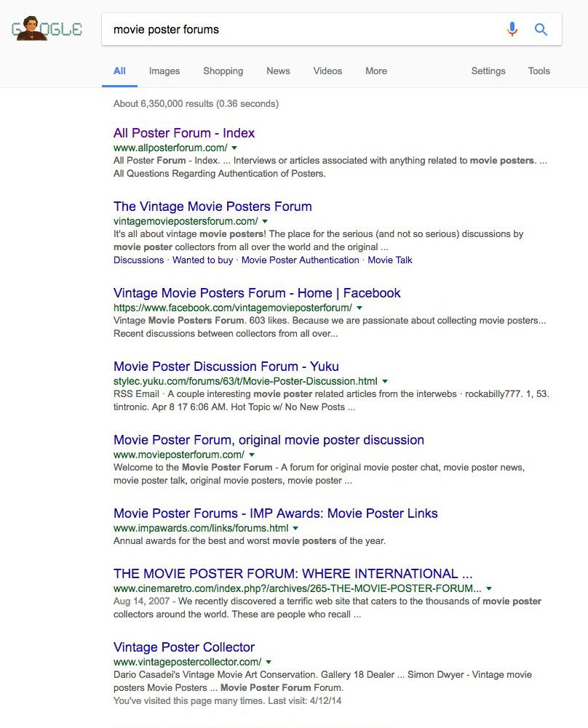Expand dropdown arrow beside www.impawards.com URL
This screenshot has height=728, width=588.
click(295, 528)
